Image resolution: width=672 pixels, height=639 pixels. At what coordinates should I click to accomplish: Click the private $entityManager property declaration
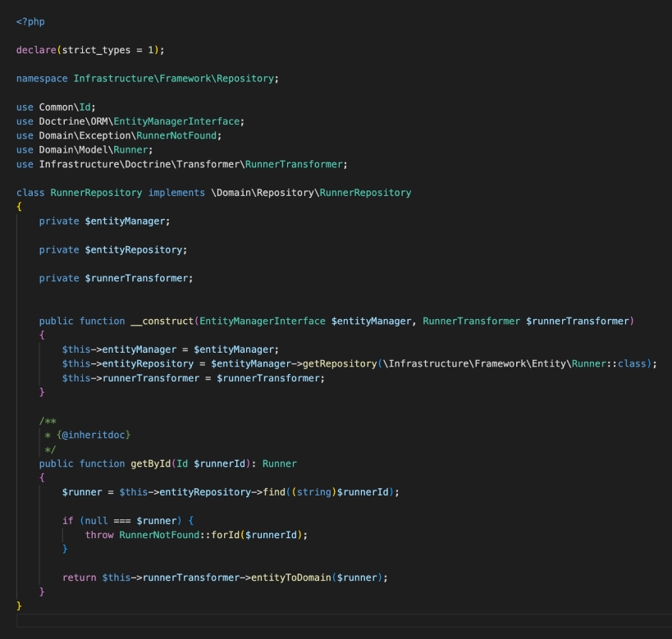point(104,221)
